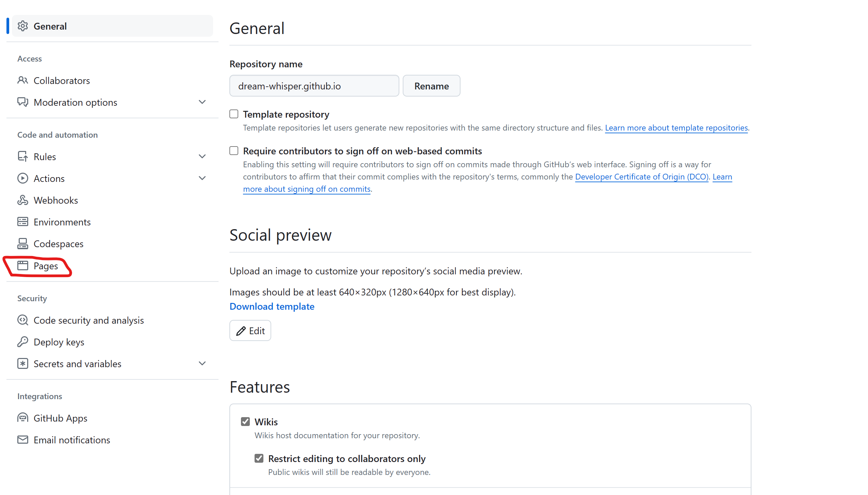Open the Download template link
This screenshot has height=495, width=868.
[x=272, y=306]
